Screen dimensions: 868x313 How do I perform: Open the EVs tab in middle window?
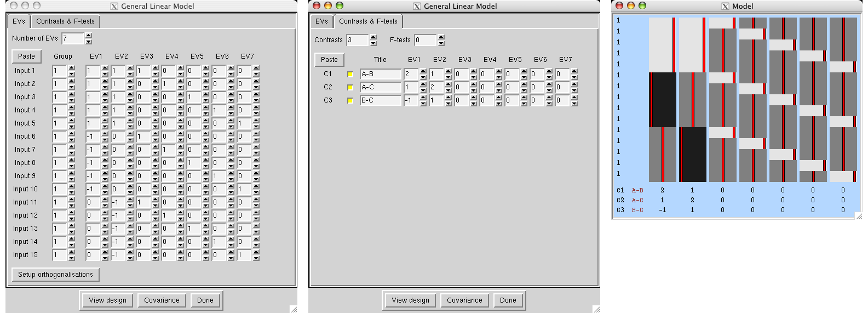[321, 21]
